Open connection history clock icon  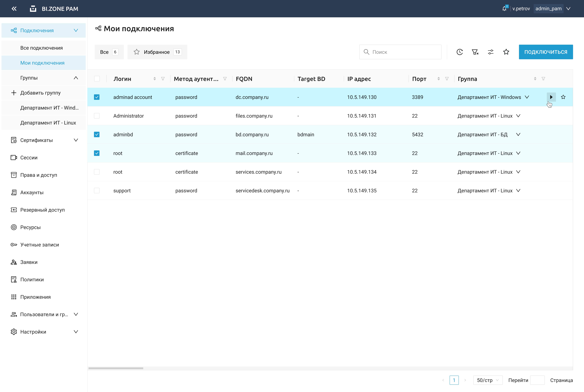pyautogui.click(x=460, y=52)
